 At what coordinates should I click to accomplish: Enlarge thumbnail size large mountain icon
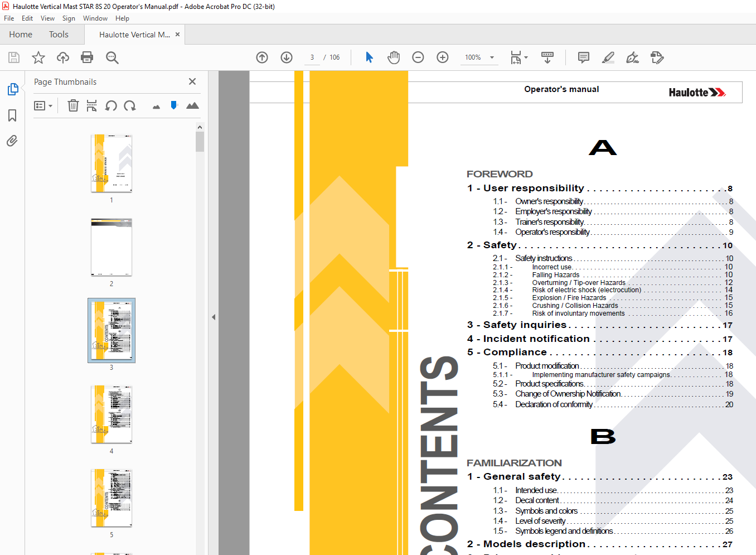pos(192,105)
